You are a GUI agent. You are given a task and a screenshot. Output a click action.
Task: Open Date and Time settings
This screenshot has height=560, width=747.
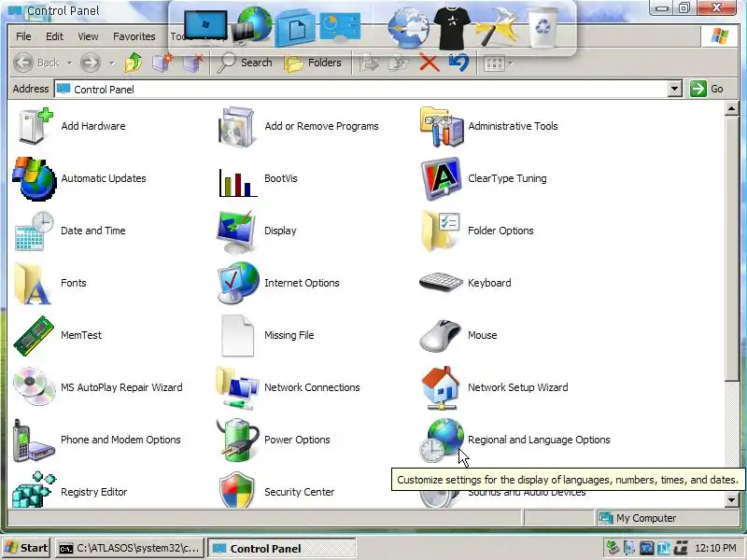click(70, 231)
